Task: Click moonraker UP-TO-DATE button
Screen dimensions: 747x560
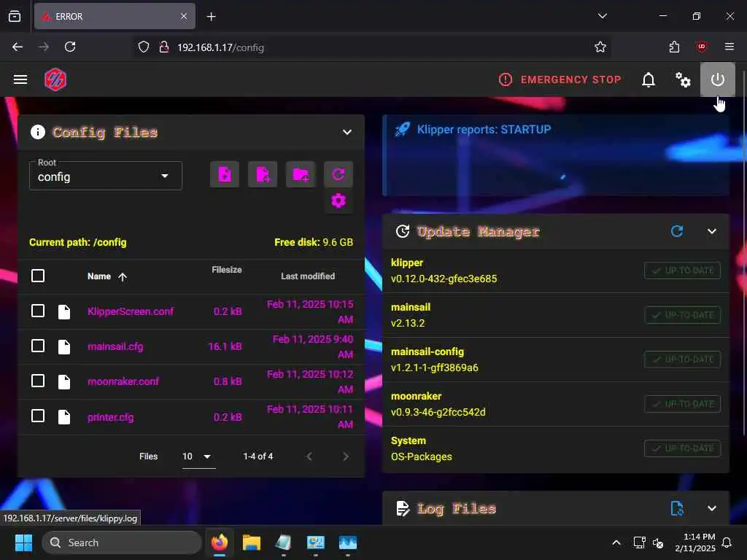Action: pos(682,404)
